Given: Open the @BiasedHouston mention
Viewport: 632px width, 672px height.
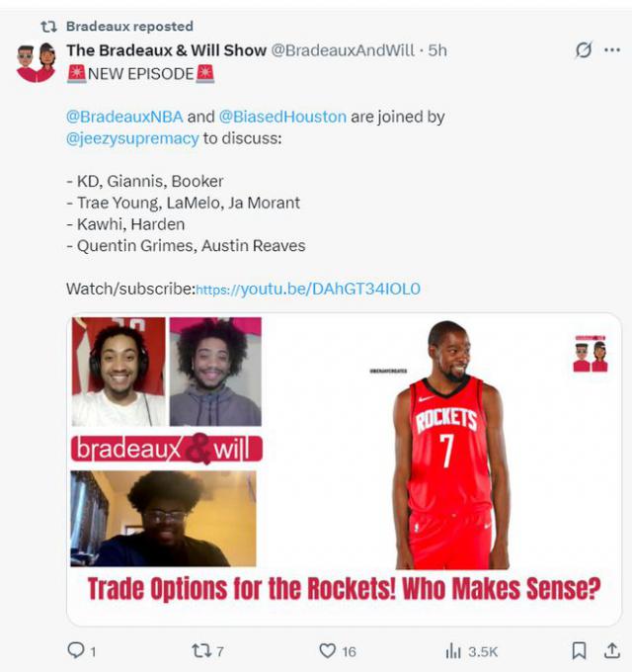Looking at the screenshot, I should [282, 117].
